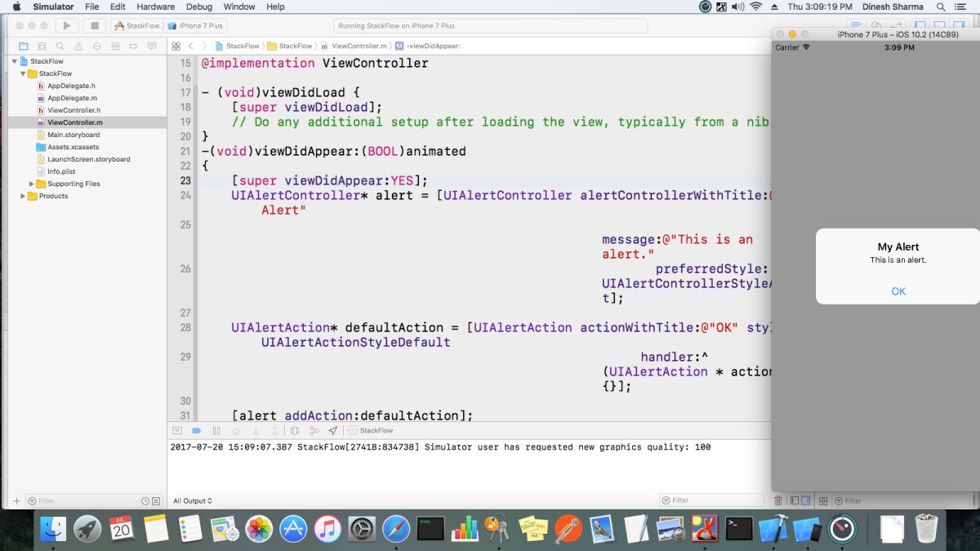
Task: Select AppDelegate.m in navigator
Action: tap(72, 98)
